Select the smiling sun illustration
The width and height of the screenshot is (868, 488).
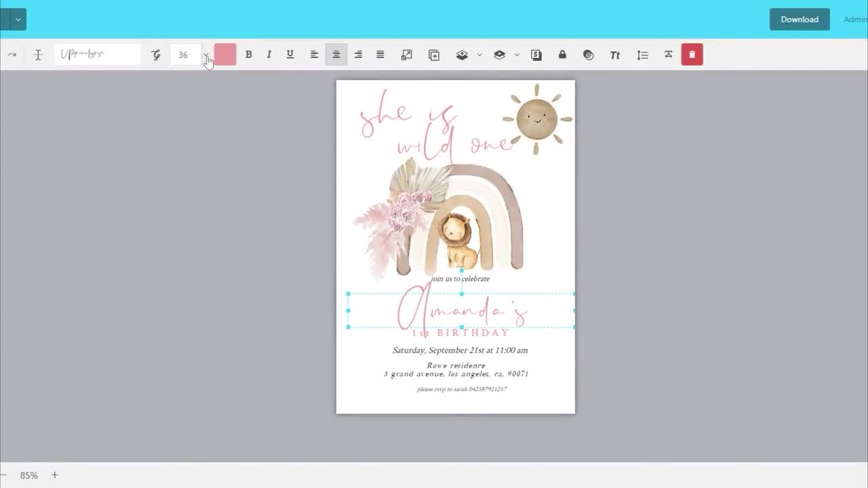[537, 119]
